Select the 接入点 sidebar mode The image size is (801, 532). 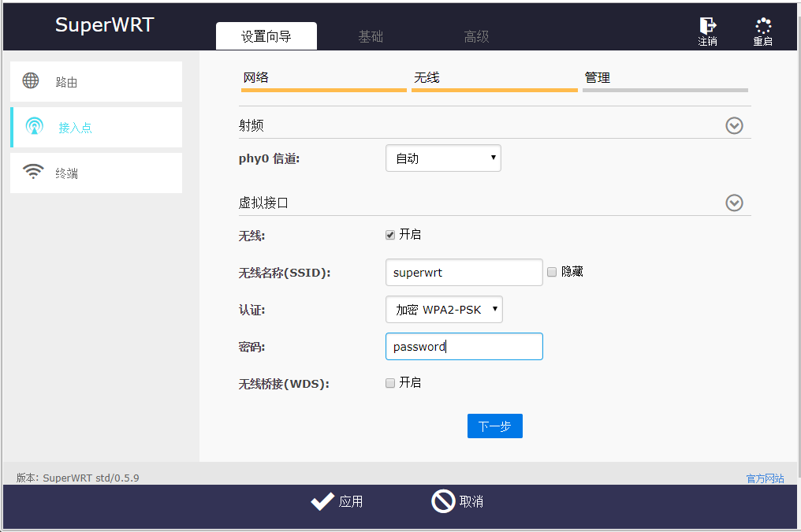96,127
